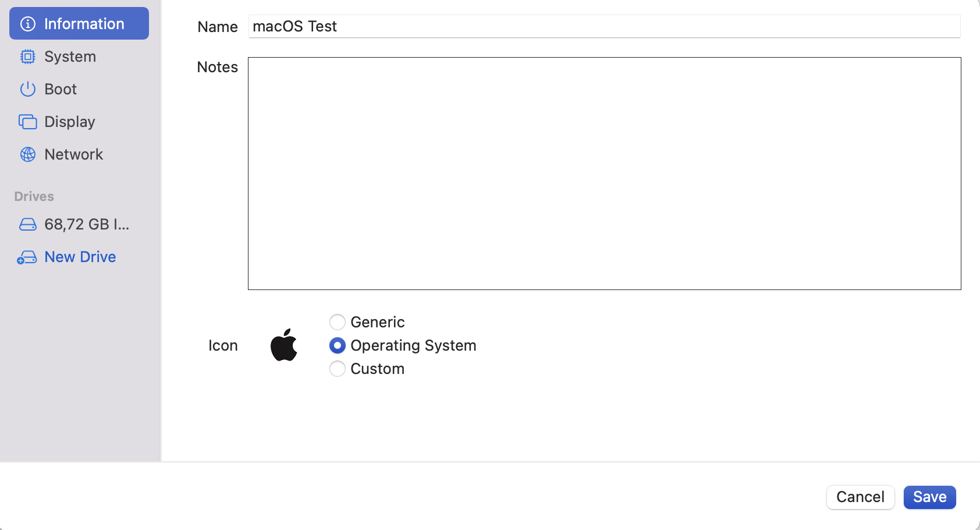Click the Boot power icon

(x=27, y=89)
